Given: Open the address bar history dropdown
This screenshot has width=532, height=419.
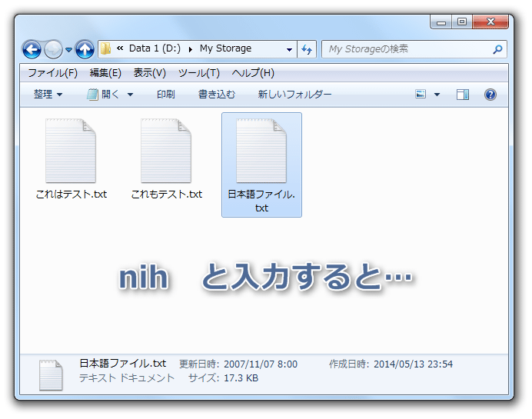Looking at the screenshot, I should point(289,49).
